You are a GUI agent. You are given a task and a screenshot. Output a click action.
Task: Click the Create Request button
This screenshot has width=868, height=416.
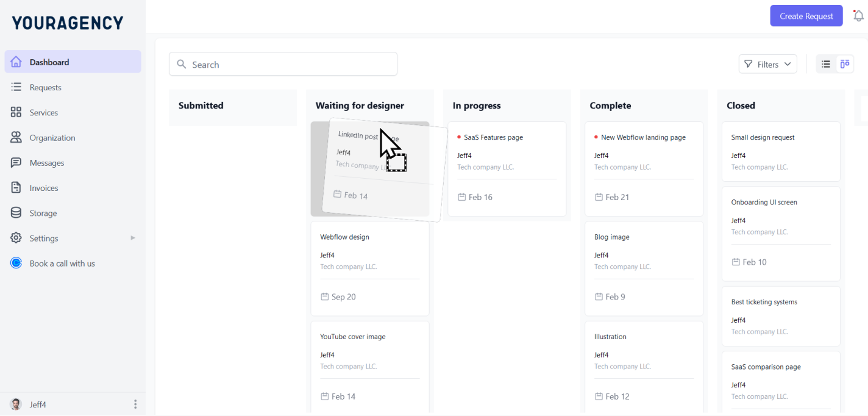(806, 15)
